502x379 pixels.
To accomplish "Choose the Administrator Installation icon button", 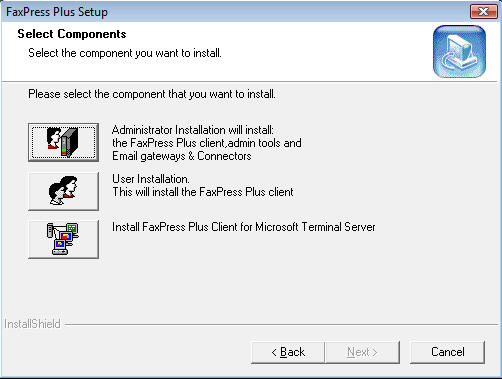I will pyautogui.click(x=63, y=142).
